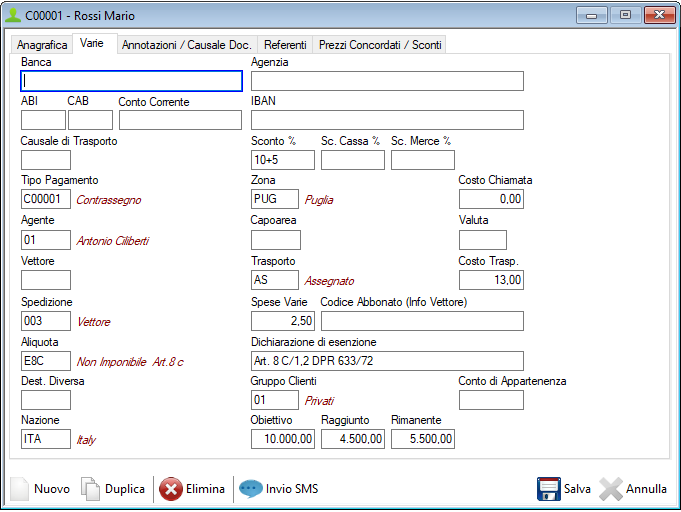
Task: Click the Sconto % field
Action: pos(282,160)
